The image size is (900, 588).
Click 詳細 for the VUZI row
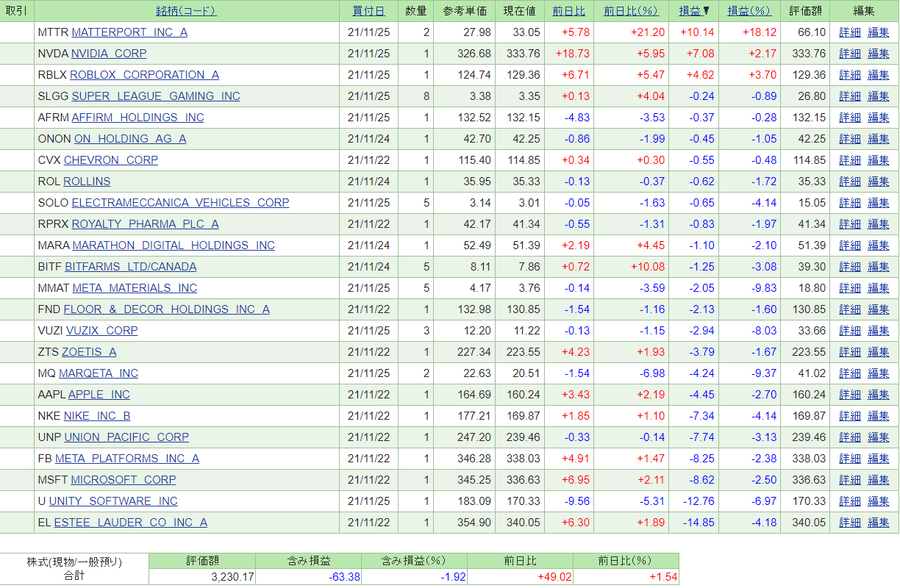pos(850,331)
